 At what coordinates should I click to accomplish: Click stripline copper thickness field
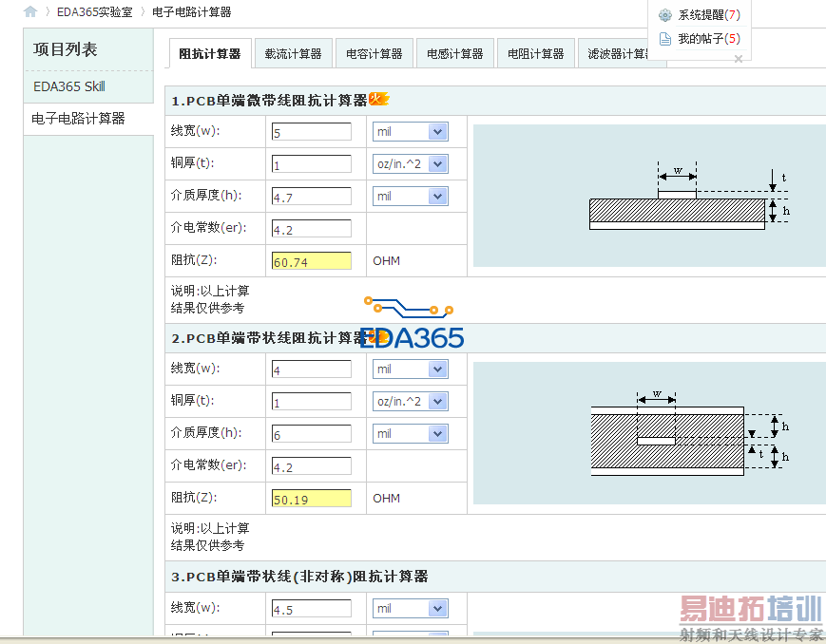[x=312, y=401]
